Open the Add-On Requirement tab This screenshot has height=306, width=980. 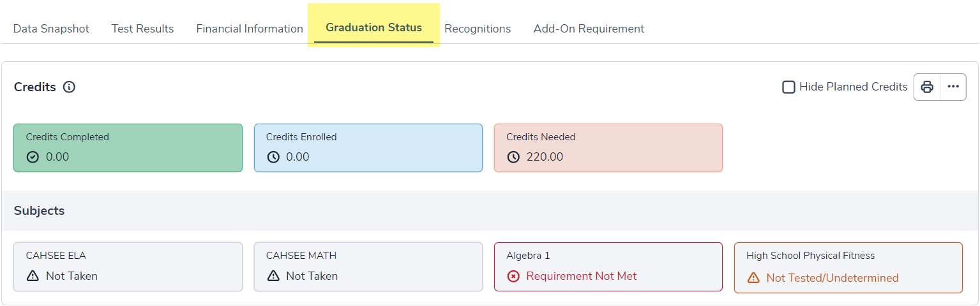pyautogui.click(x=589, y=29)
